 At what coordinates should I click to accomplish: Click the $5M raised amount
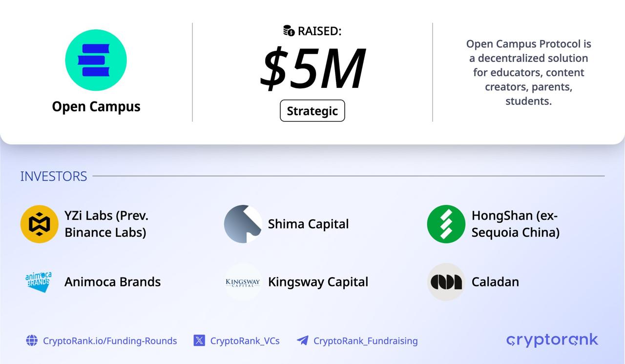312,68
